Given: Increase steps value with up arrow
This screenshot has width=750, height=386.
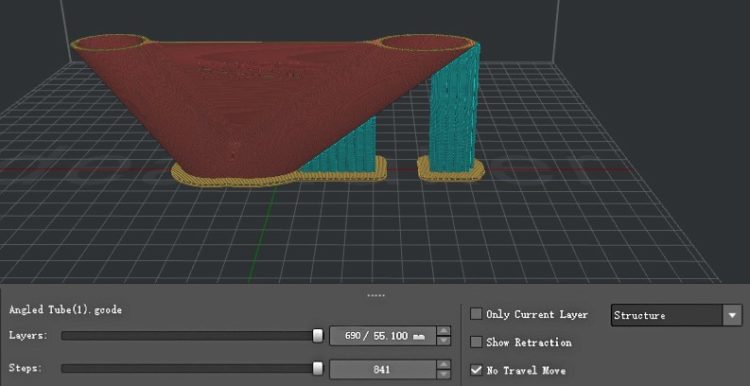Looking at the screenshot, I should coord(444,364).
